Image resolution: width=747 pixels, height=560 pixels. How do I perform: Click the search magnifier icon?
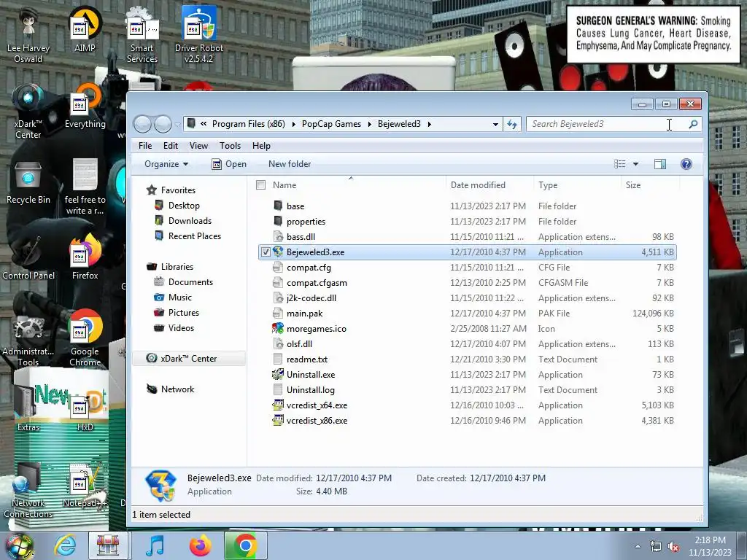pyautogui.click(x=693, y=124)
